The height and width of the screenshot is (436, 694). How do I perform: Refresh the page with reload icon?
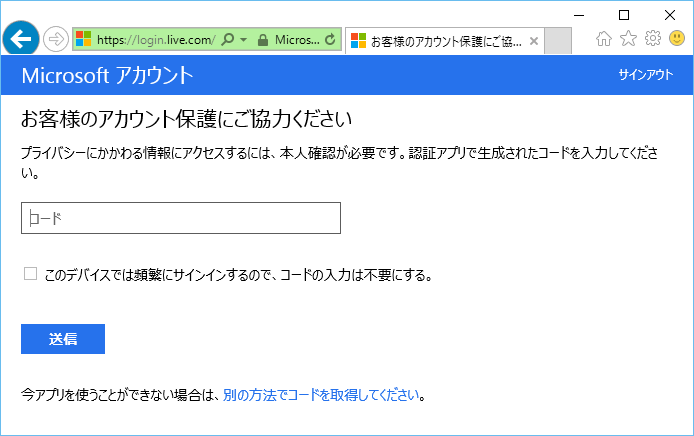tap(330, 39)
